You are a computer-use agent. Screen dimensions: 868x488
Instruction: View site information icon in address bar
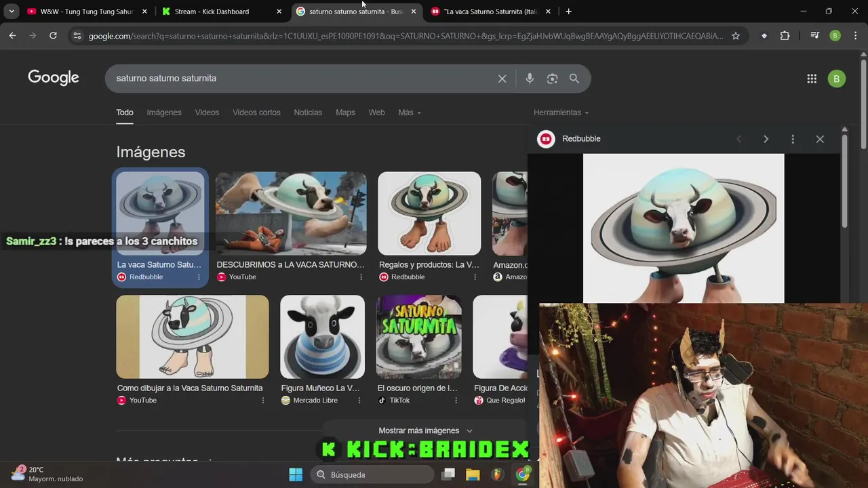point(77,36)
